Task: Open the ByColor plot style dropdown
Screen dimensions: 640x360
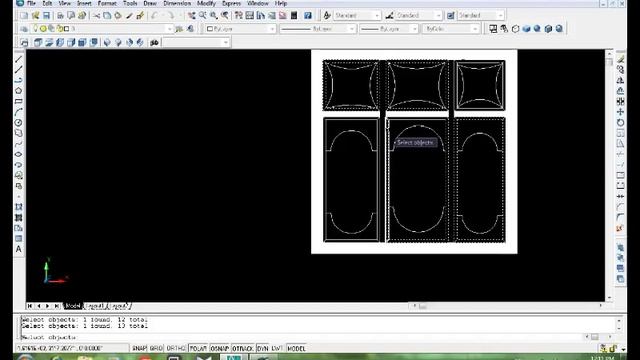Action: tap(451, 29)
